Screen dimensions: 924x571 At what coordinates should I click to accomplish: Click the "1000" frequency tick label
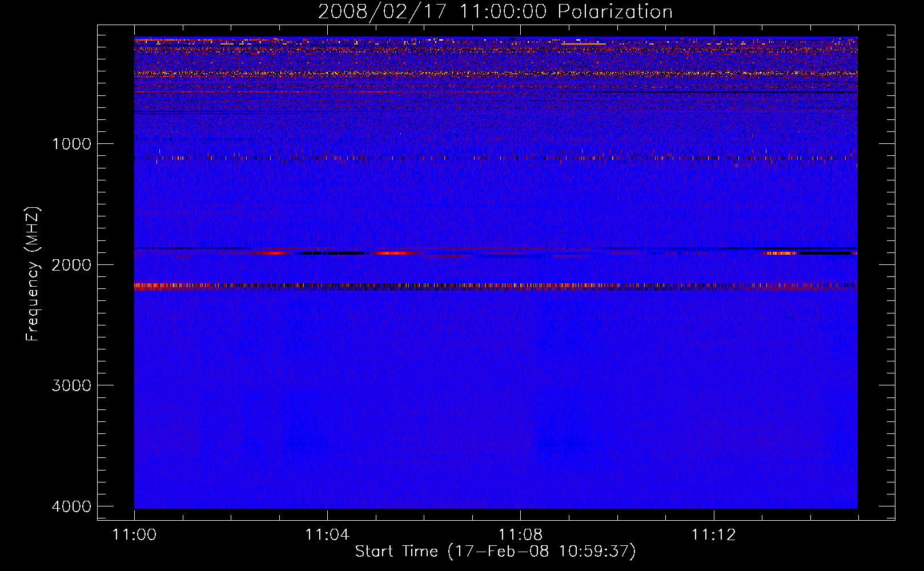71,144
